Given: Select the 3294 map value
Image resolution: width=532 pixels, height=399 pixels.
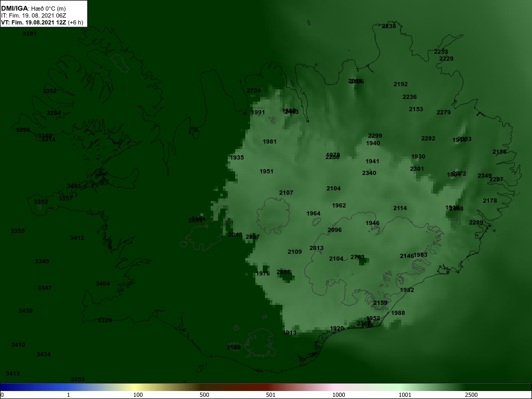Looking at the screenshot, I should (x=54, y=113).
